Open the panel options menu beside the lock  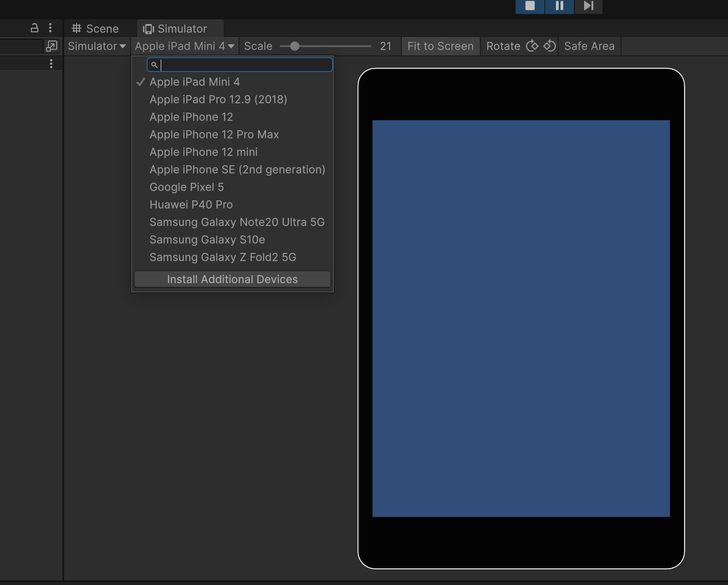50,28
